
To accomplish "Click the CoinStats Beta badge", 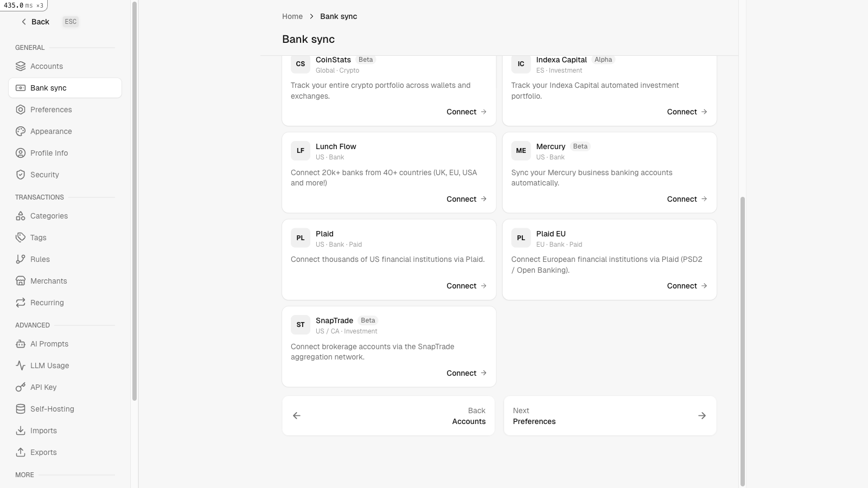I will pos(366,60).
